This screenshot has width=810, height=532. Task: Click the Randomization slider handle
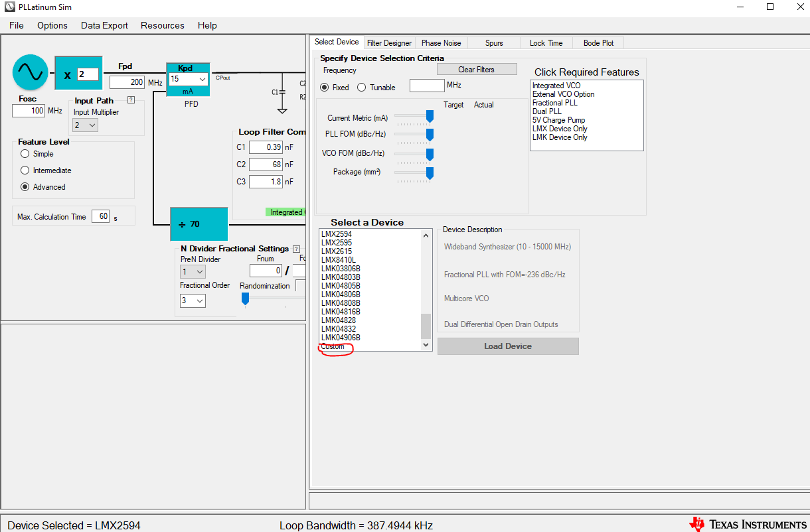(245, 299)
